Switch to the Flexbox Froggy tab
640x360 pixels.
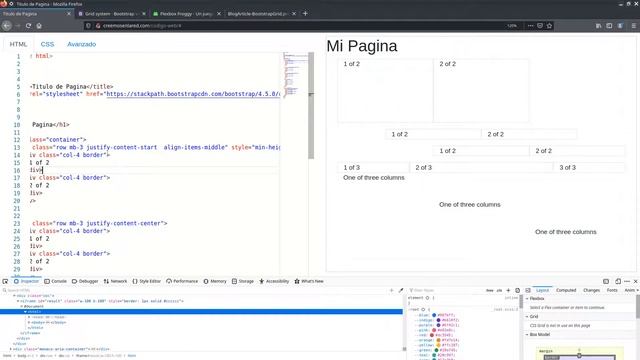tap(186, 14)
